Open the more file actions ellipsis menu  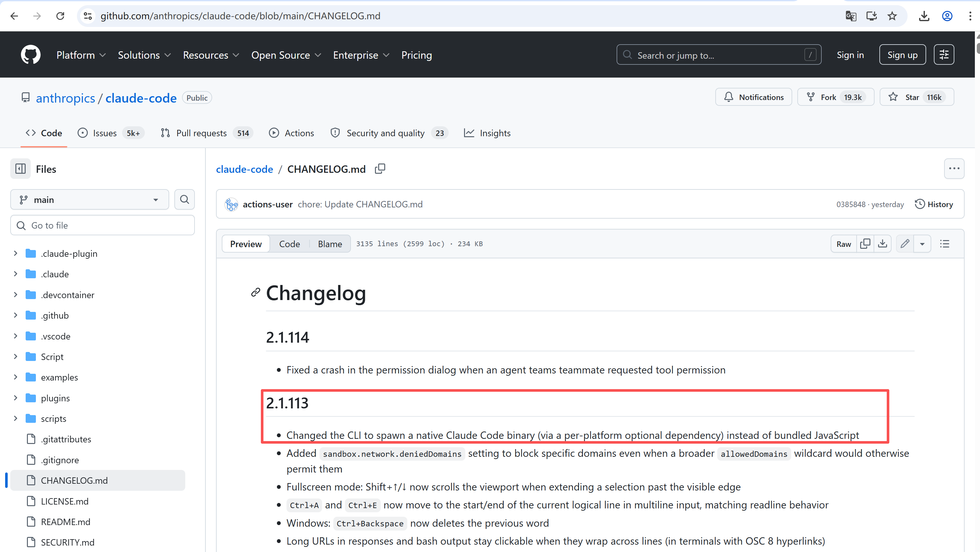point(954,169)
